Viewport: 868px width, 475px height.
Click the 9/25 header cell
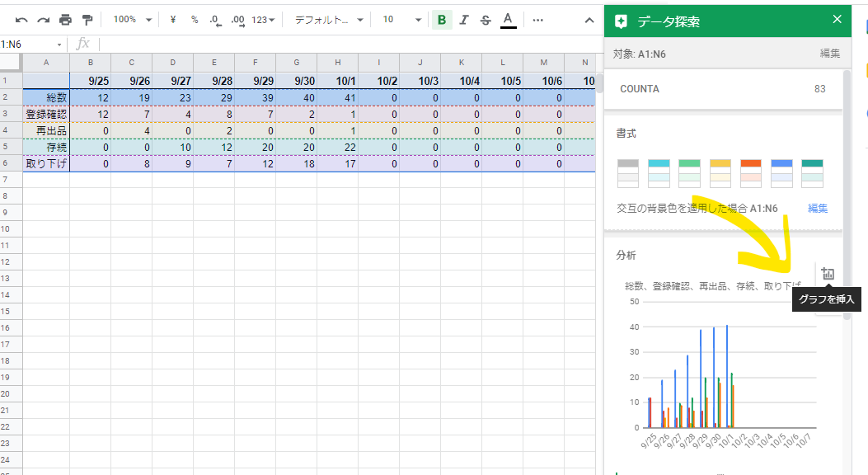[90, 81]
